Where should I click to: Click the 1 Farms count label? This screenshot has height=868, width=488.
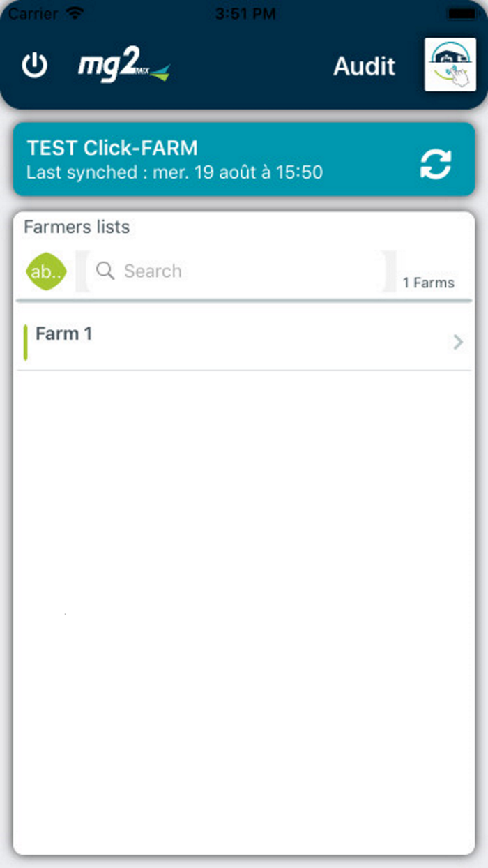click(429, 283)
